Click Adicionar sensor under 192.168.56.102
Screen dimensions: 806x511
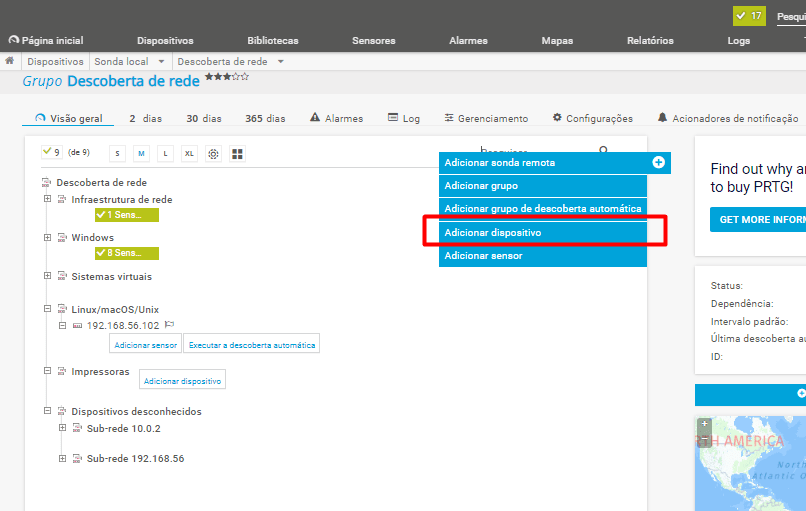(x=145, y=345)
